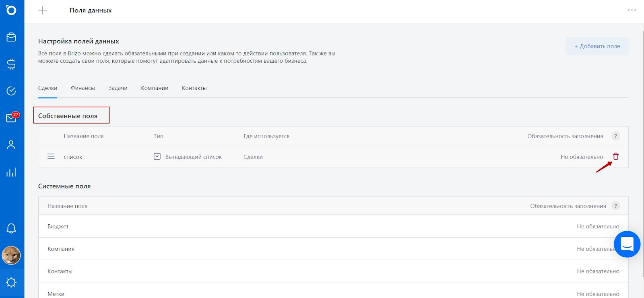The height and width of the screenshot is (298, 644).
Task: Open the analytics bar chart icon
Action: (x=11, y=172)
